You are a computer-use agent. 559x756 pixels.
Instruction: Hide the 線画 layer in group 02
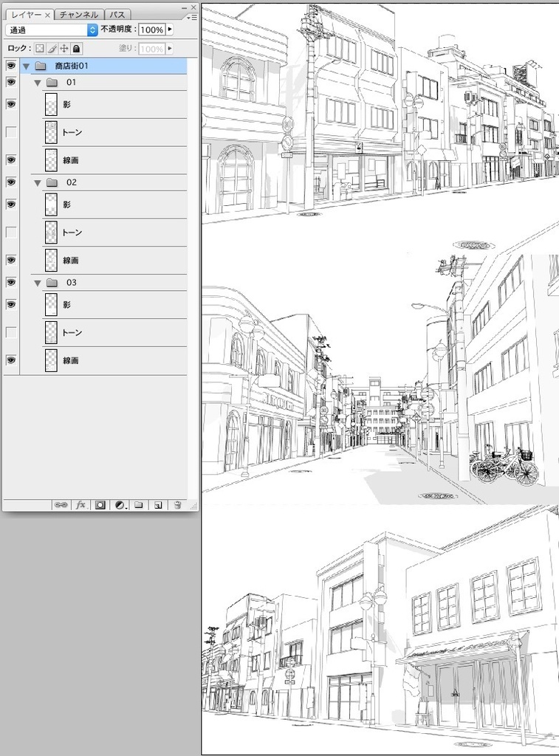pos(11,261)
